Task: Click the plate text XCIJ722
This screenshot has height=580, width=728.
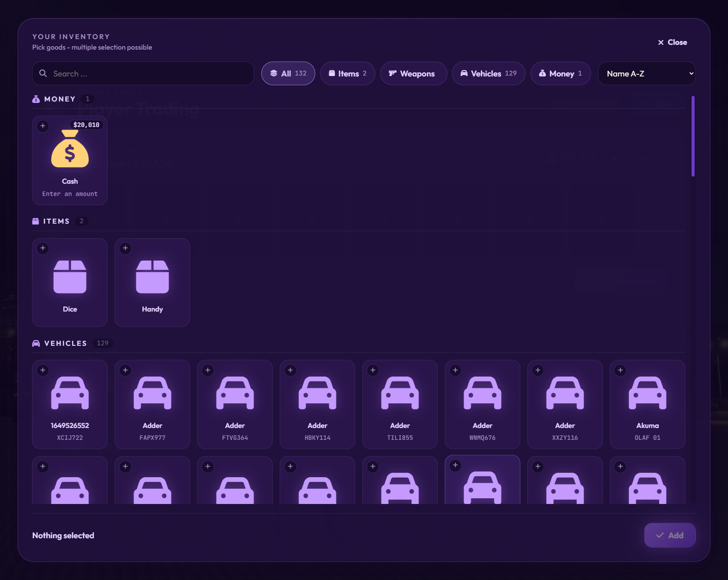Action: [70, 438]
